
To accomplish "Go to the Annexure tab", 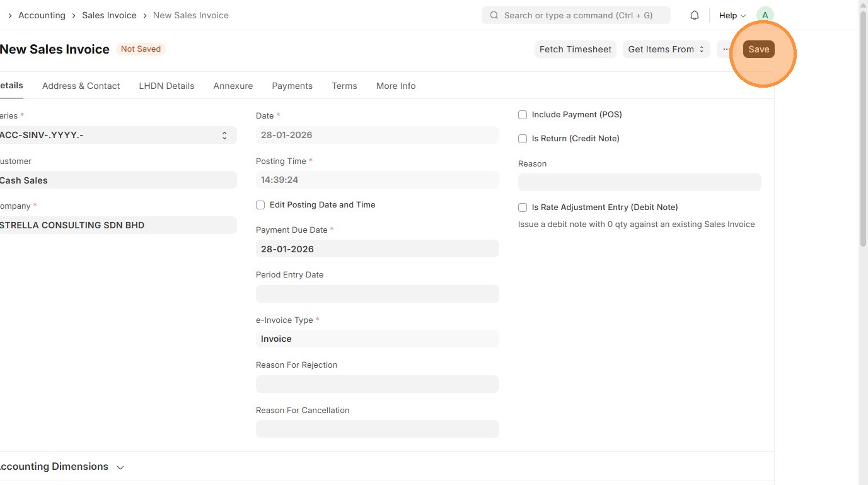I will (x=233, y=86).
